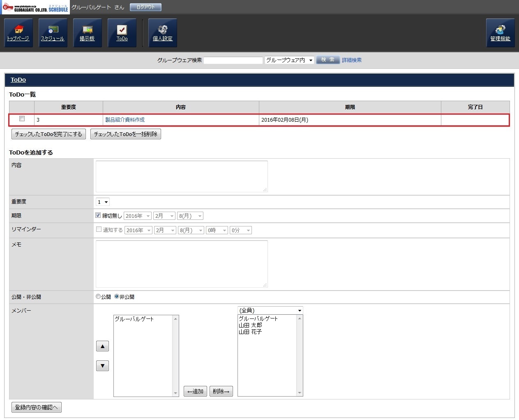519x420 pixels.
Task: Check the 製品紹介資料作成 ToDo row checkbox
Action: click(x=22, y=119)
